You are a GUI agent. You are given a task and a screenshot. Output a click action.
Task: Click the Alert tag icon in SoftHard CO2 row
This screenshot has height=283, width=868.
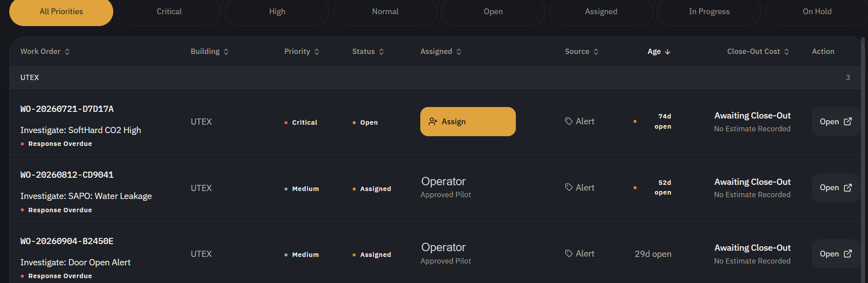click(569, 121)
